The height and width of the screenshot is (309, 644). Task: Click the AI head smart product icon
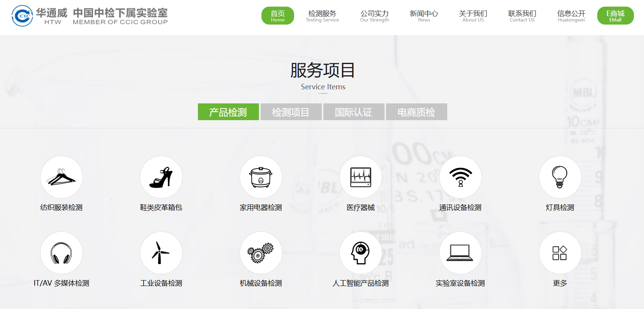coord(361,253)
